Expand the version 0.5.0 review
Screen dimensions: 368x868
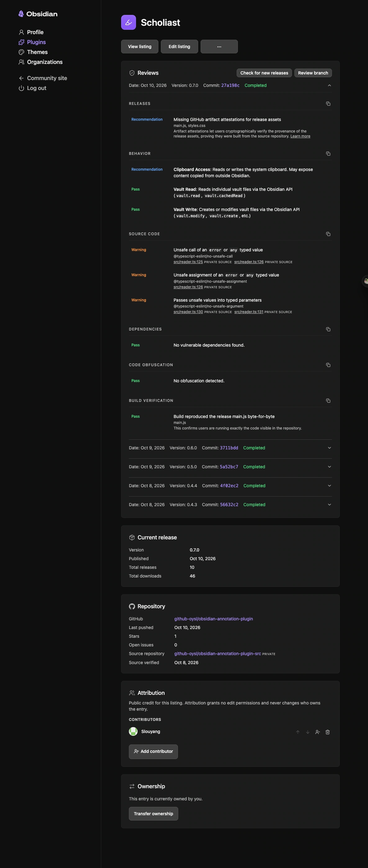(x=329, y=467)
